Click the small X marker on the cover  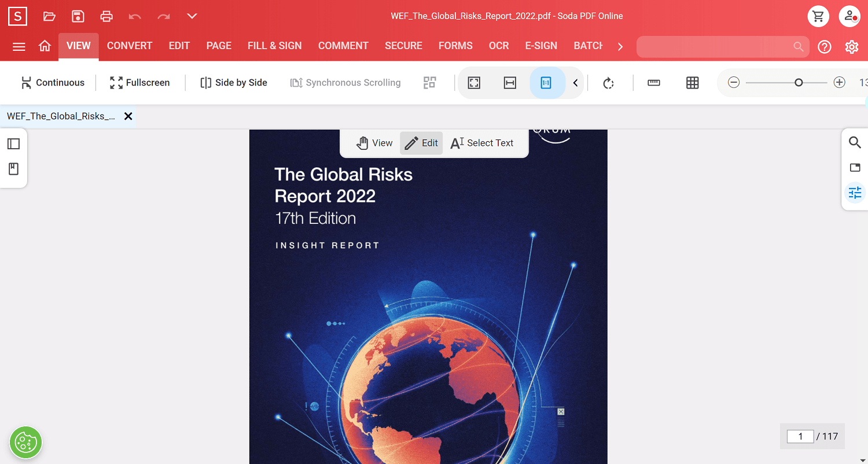click(561, 412)
